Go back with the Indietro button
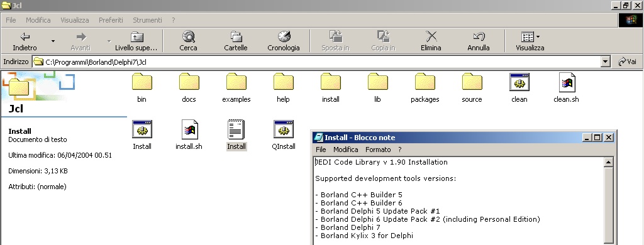The width and height of the screenshot is (644, 245). click(25, 41)
